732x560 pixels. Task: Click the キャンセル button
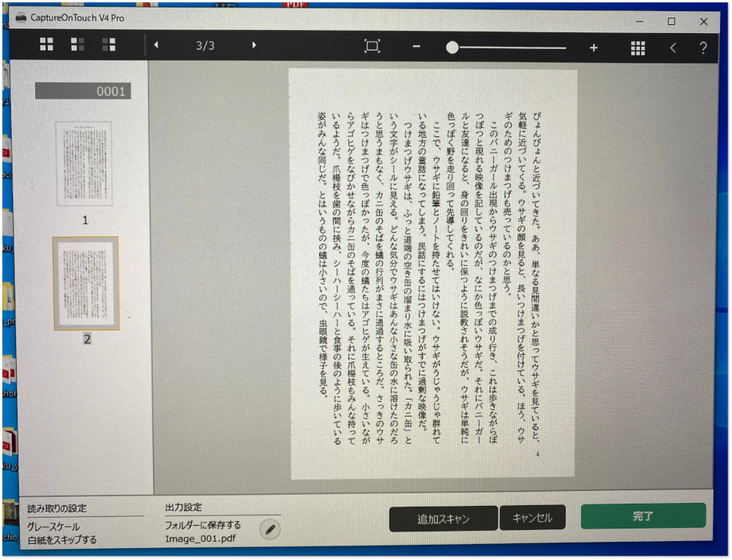(x=532, y=518)
